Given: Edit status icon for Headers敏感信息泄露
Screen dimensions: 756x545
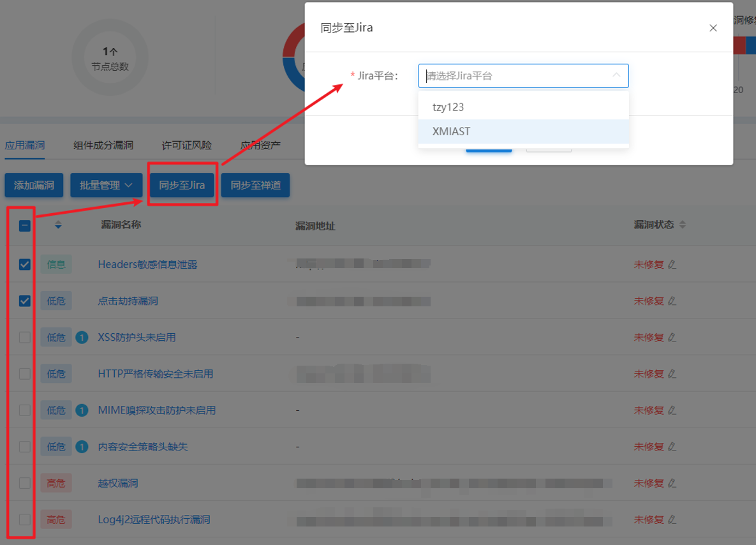Looking at the screenshot, I should (x=672, y=264).
